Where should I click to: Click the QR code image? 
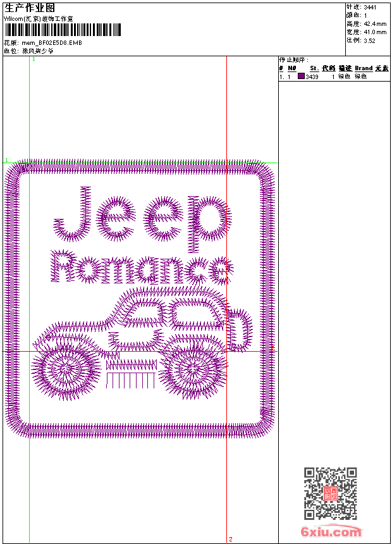pyautogui.click(x=330, y=493)
